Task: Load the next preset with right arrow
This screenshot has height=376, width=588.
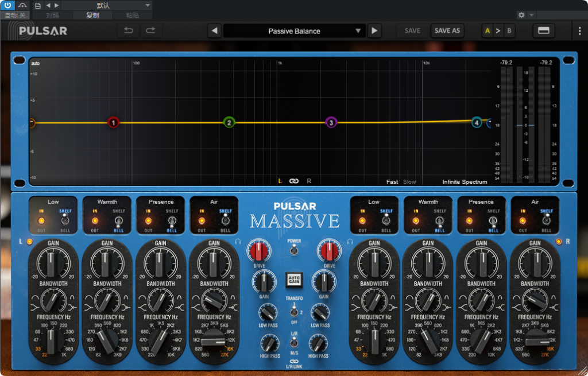Action: [x=374, y=31]
